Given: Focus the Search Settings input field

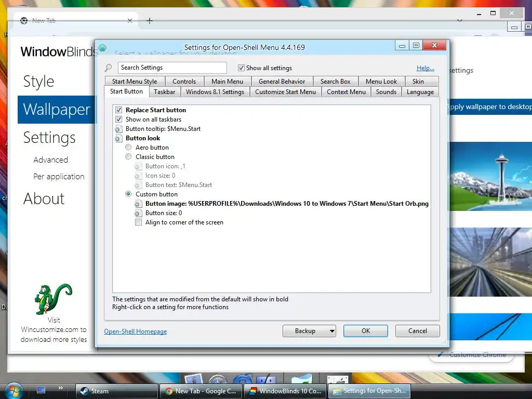Looking at the screenshot, I should tap(172, 68).
